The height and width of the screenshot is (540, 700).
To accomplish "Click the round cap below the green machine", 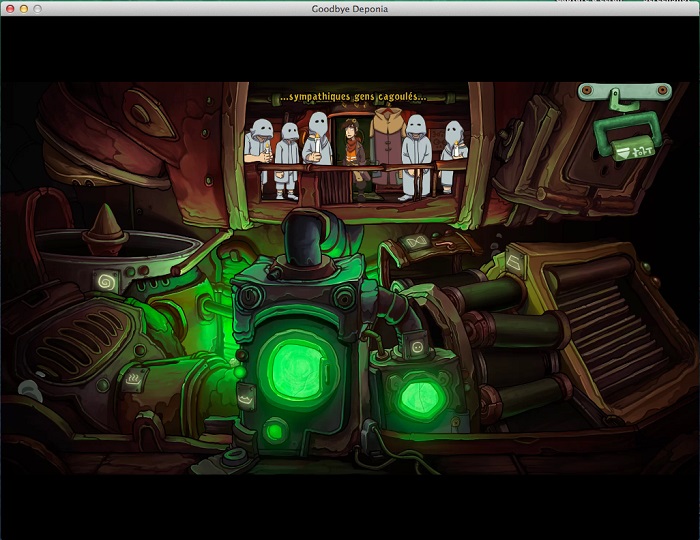I will [234, 456].
